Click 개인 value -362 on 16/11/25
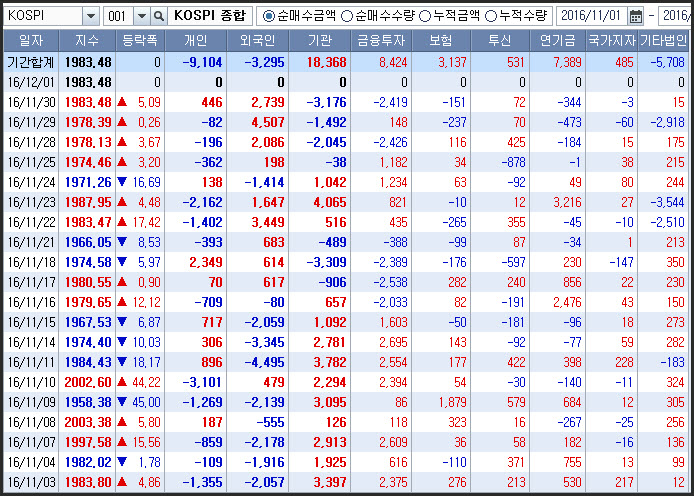 coord(208,162)
